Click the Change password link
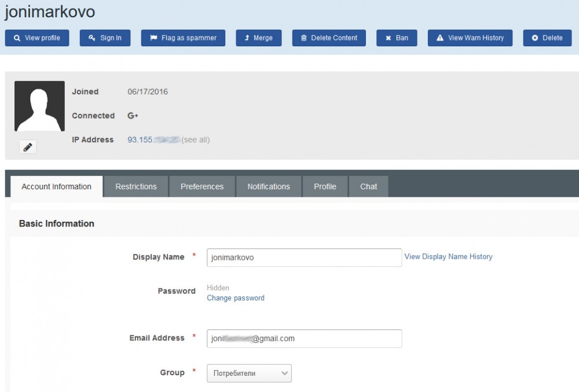Image resolution: width=579 pixels, height=392 pixels. coord(236,298)
